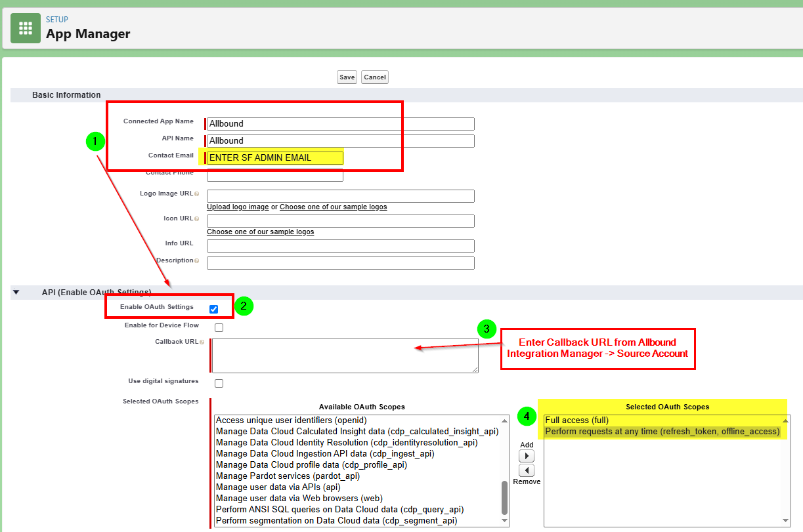Click the Remove arrow button for OAuth scopes
The width and height of the screenshot is (803, 532).
[527, 470]
